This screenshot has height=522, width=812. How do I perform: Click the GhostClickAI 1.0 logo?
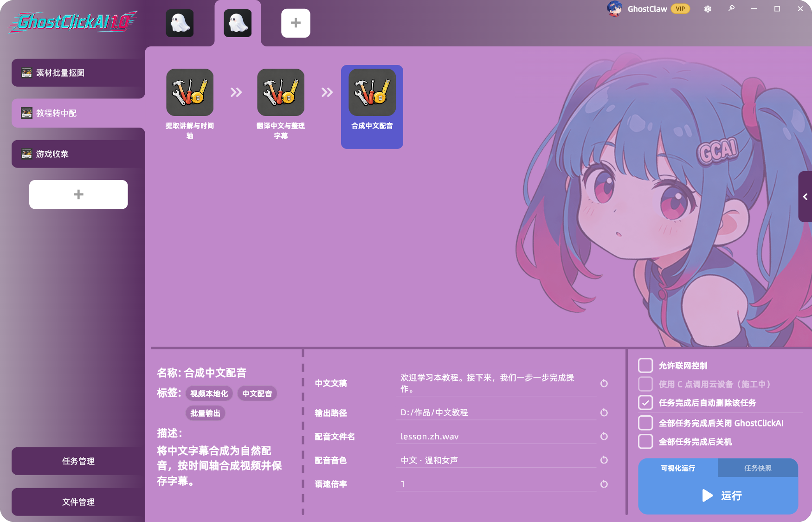(x=73, y=22)
